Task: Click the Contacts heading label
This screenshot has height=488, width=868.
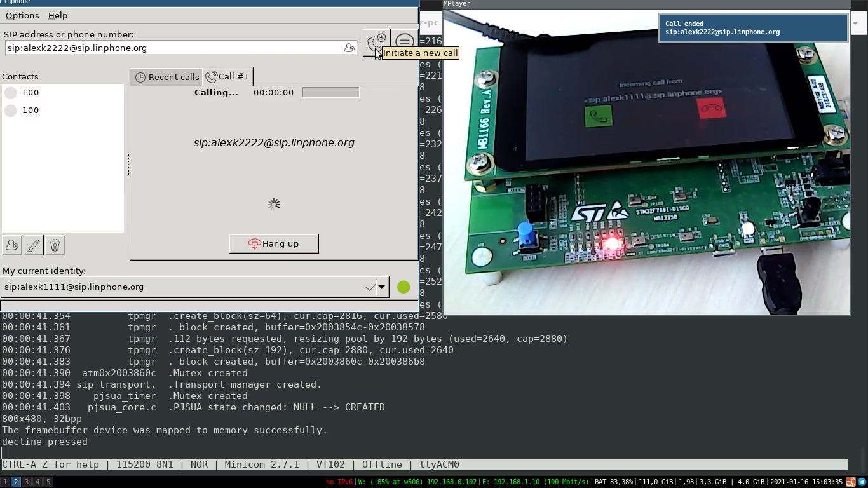Action: pyautogui.click(x=20, y=76)
